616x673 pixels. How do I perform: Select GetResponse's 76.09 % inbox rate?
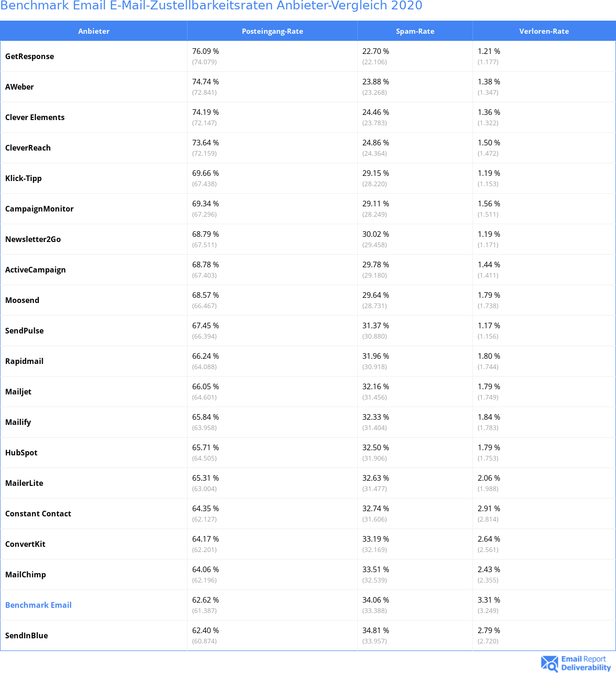(x=205, y=51)
